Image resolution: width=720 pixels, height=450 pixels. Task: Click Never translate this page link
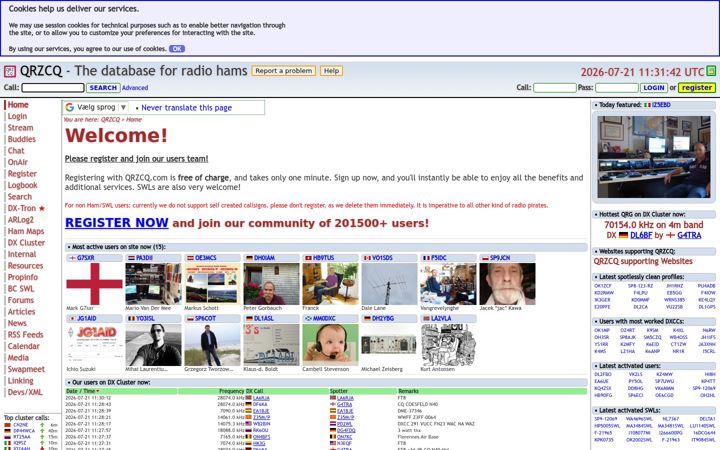click(x=186, y=107)
